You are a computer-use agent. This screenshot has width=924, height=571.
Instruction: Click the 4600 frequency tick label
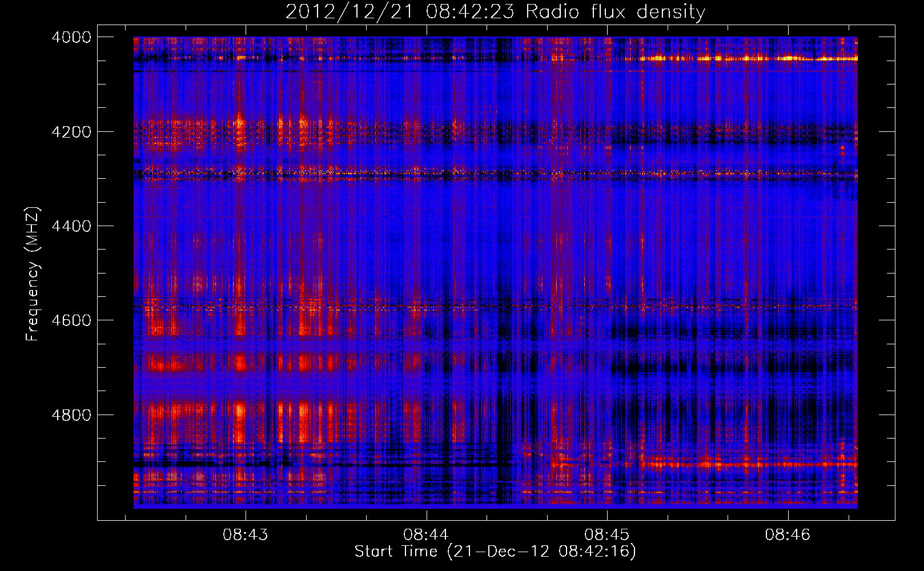pyautogui.click(x=71, y=320)
